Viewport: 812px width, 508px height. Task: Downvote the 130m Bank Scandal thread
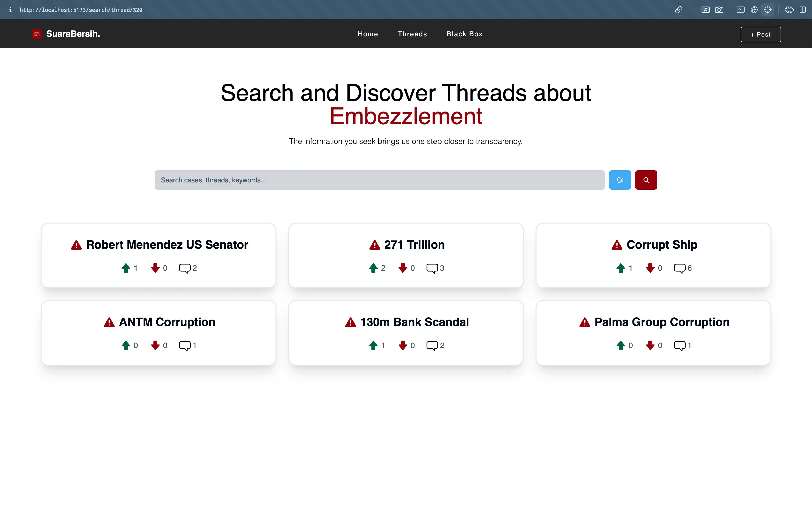pos(403,345)
